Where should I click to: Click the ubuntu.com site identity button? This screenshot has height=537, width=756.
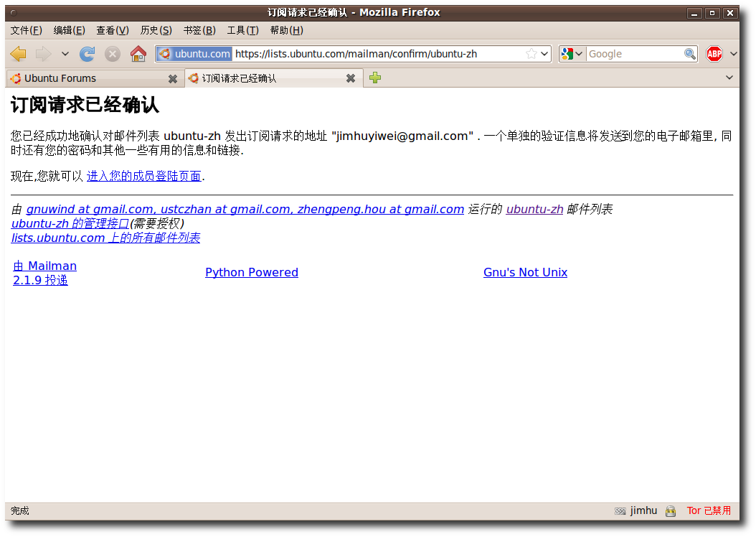coord(194,54)
